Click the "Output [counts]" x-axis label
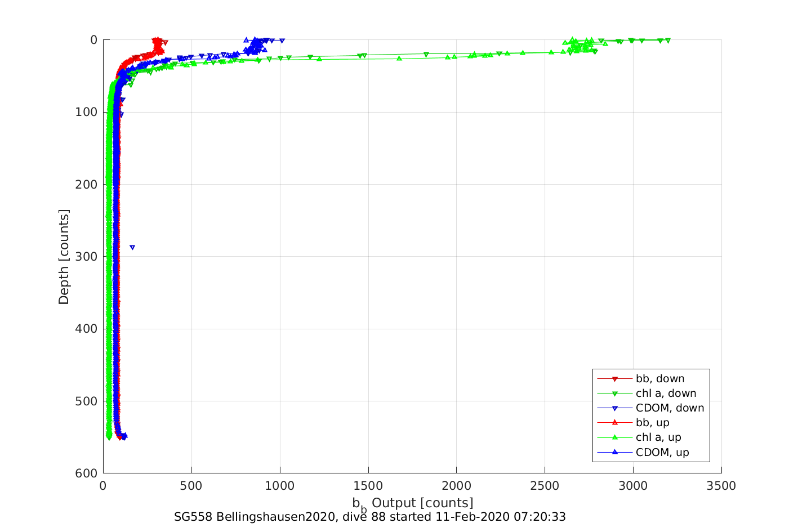The height and width of the screenshot is (532, 798). pos(422,503)
